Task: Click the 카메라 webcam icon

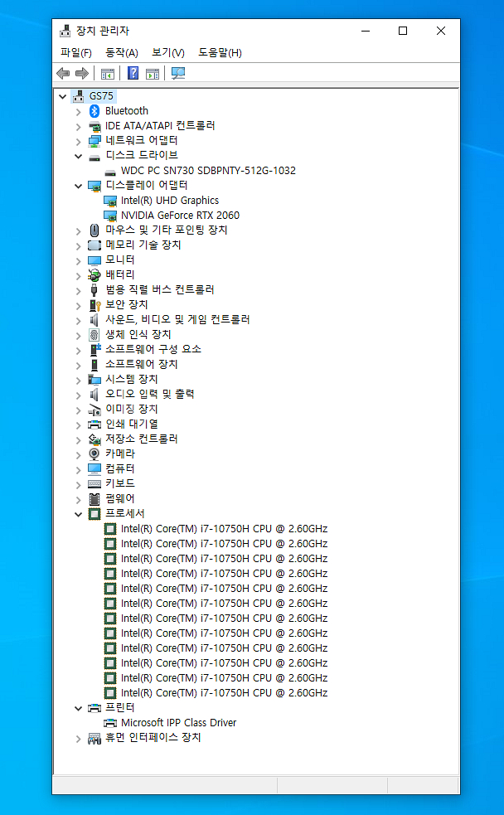Action: [94, 454]
